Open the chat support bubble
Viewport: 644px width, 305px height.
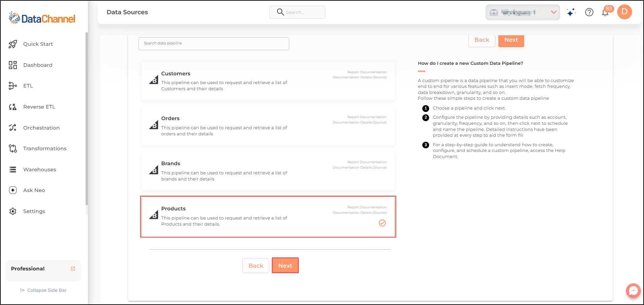click(x=633, y=291)
